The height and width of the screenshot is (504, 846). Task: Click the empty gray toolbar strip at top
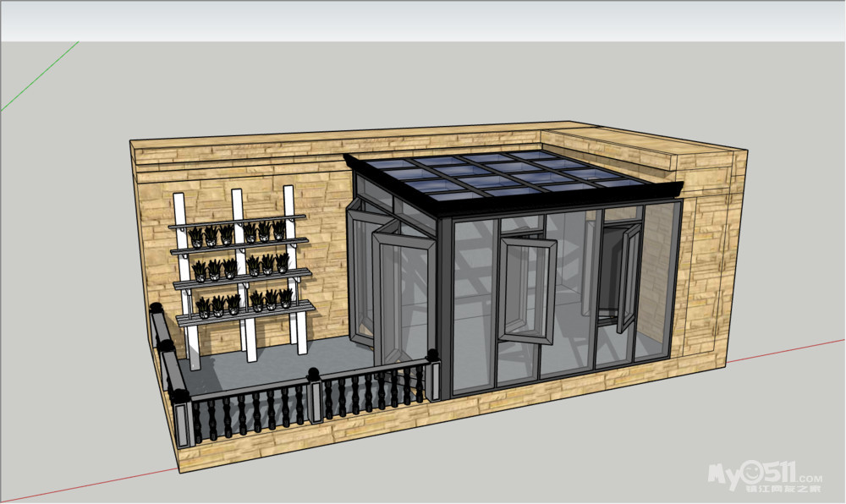423,21
